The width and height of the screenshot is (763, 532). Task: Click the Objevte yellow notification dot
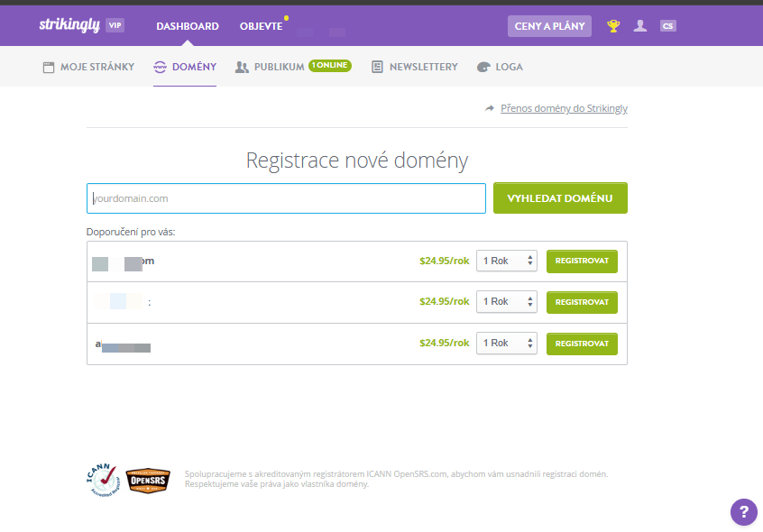(286, 18)
